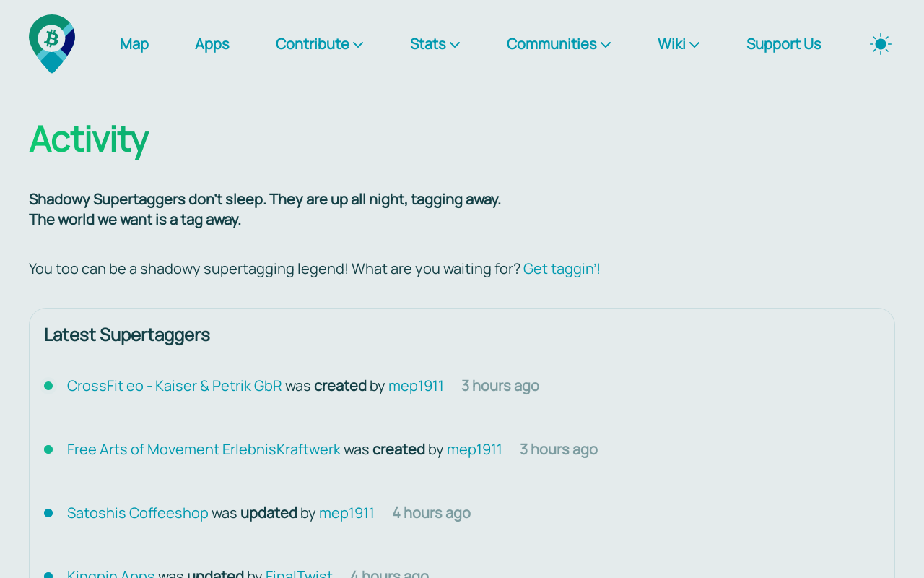Image resolution: width=924 pixels, height=578 pixels.
Task: Open the Kingpin Apps link
Action: (x=111, y=573)
